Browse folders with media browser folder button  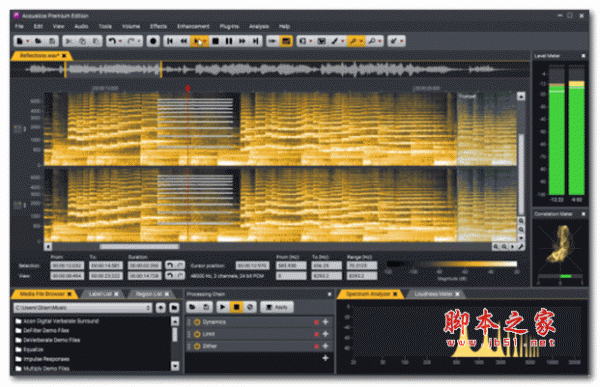point(174,308)
